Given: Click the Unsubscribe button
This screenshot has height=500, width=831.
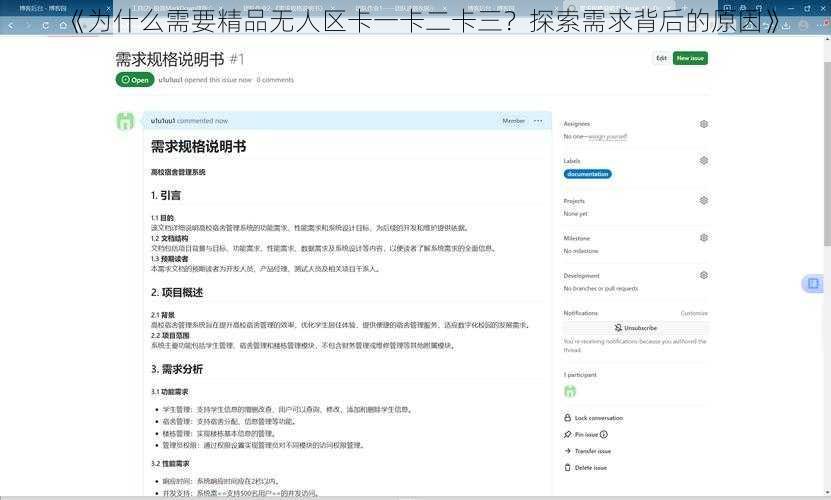Looking at the screenshot, I should click(635, 328).
